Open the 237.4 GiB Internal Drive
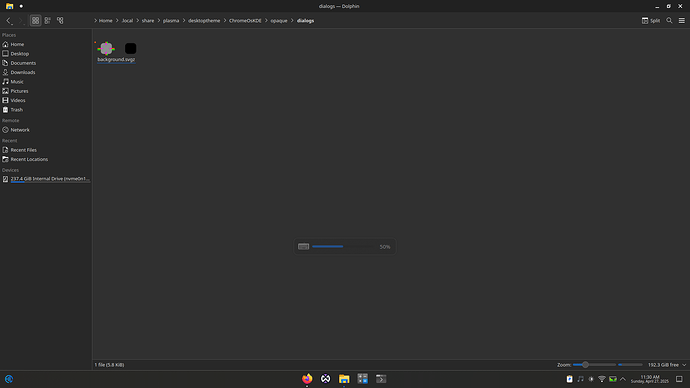The image size is (690, 388). coord(46,179)
